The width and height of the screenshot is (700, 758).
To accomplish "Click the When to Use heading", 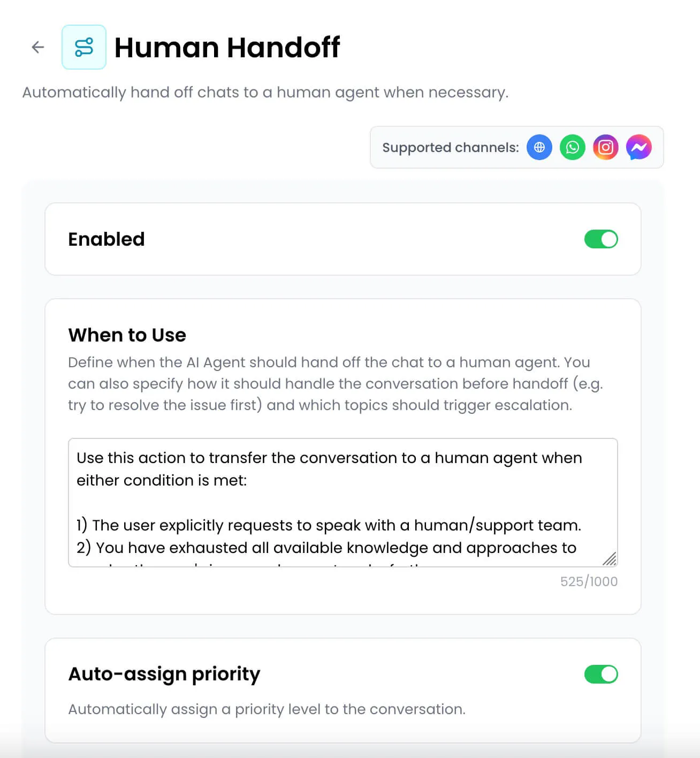I will (127, 335).
